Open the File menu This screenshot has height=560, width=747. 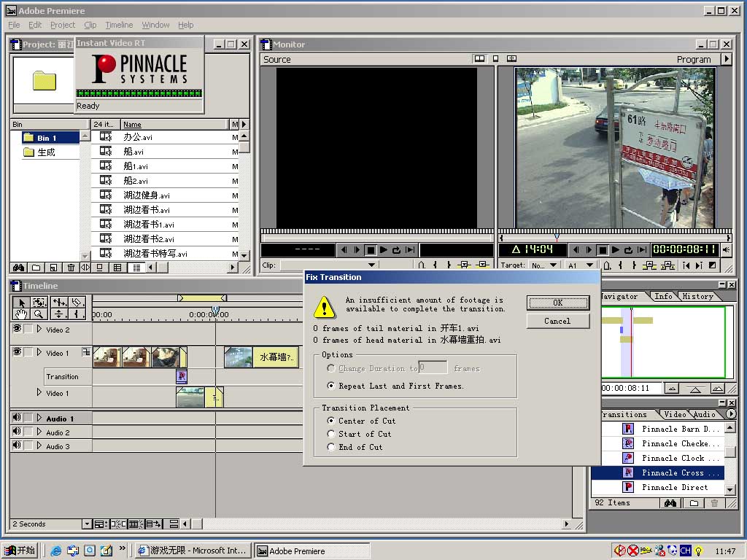click(14, 25)
